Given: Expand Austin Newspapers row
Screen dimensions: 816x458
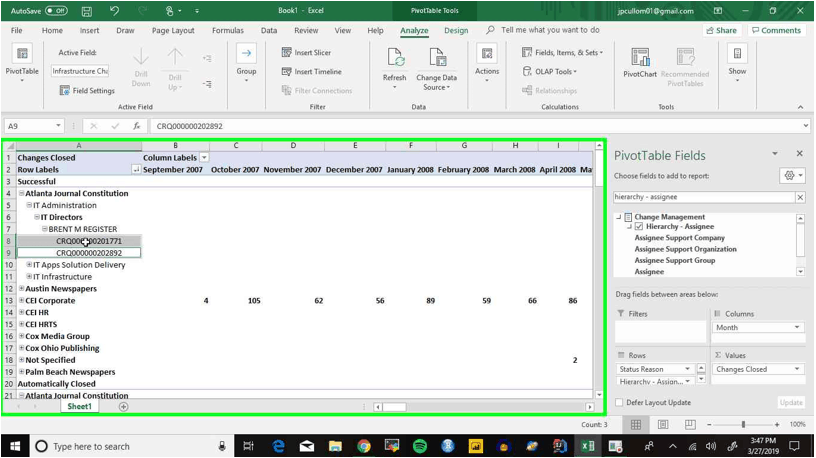Looking at the screenshot, I should pos(21,288).
